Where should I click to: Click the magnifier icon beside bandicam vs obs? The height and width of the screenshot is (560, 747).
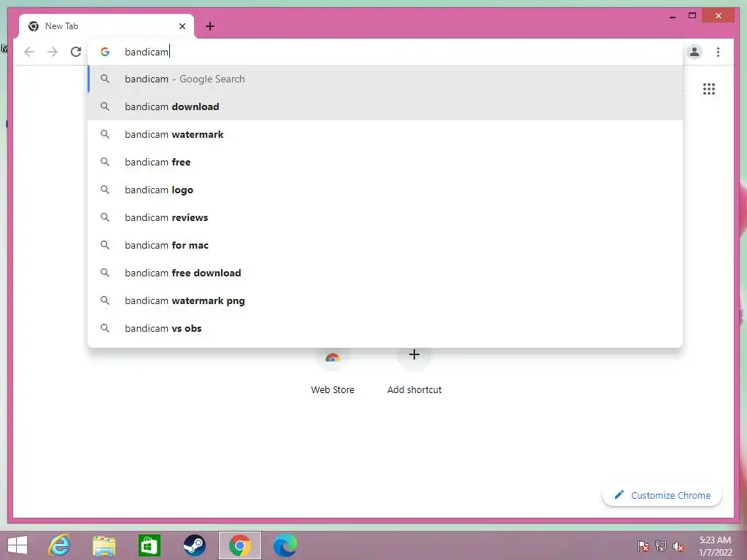pos(105,328)
